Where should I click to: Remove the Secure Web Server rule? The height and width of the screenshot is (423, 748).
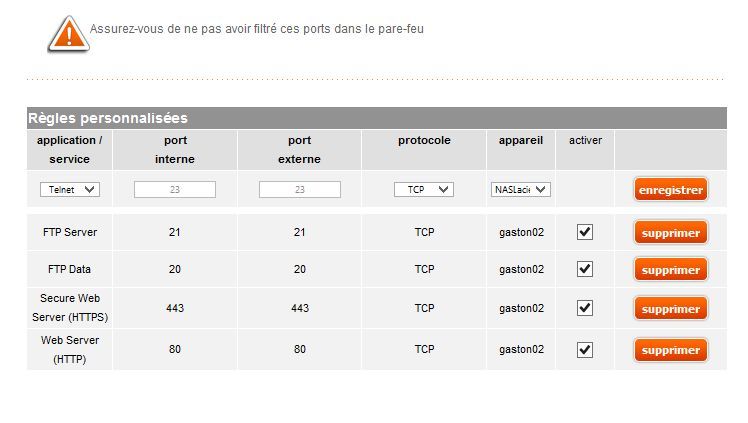pyautogui.click(x=670, y=309)
